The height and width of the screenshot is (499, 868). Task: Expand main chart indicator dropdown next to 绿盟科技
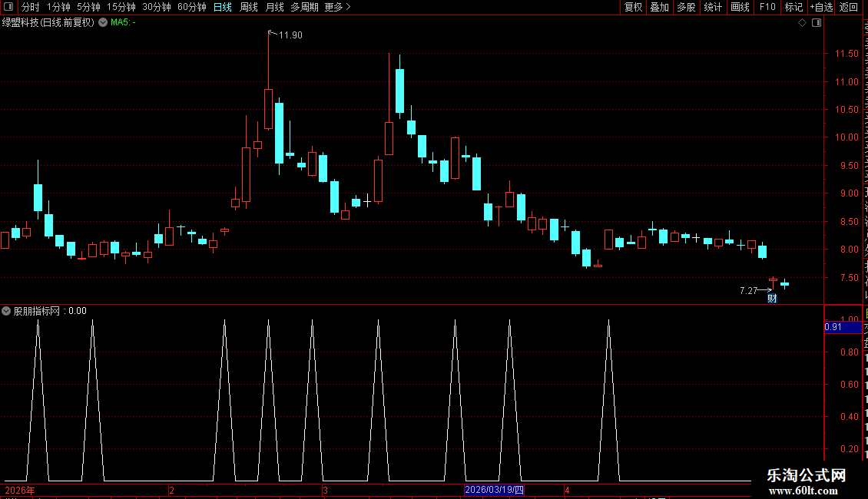tap(103, 22)
